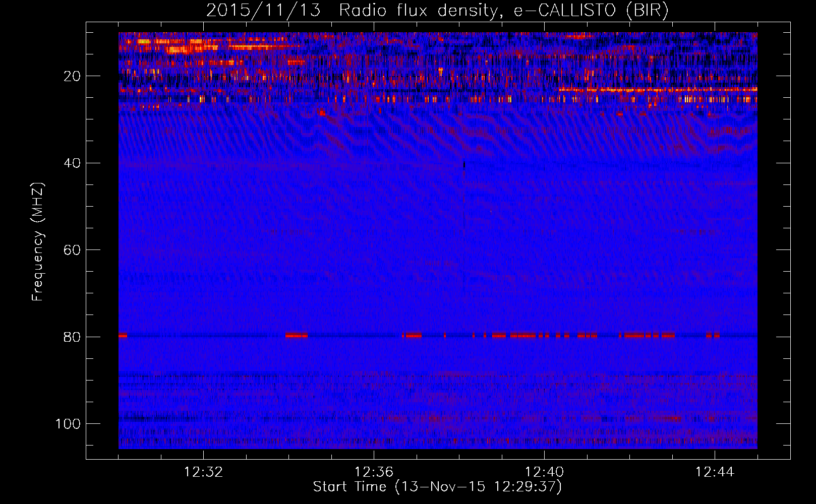
Task: Click the 12:32 time tick label
Action: (204, 472)
